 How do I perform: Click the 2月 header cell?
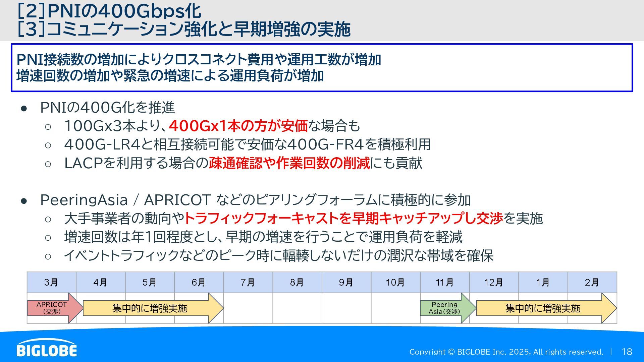point(592,283)
